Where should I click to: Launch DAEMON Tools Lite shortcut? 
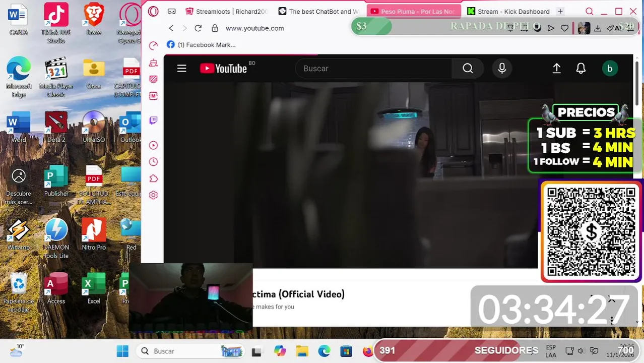click(56, 239)
